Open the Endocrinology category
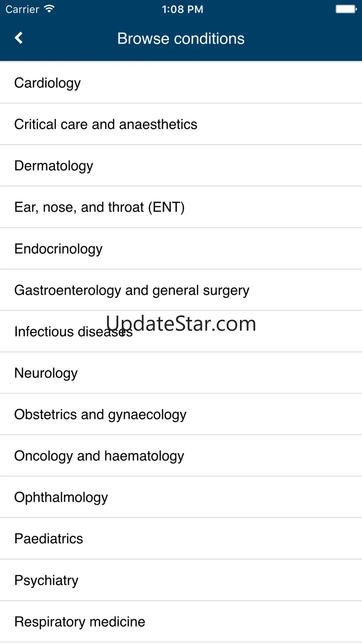The image size is (362, 644). coord(58,248)
